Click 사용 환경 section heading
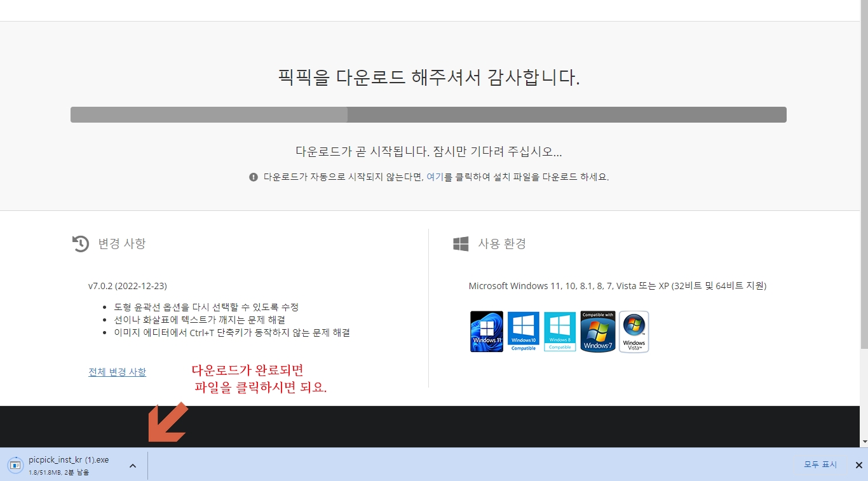Screen dimensions: 868x481 (x=502, y=243)
